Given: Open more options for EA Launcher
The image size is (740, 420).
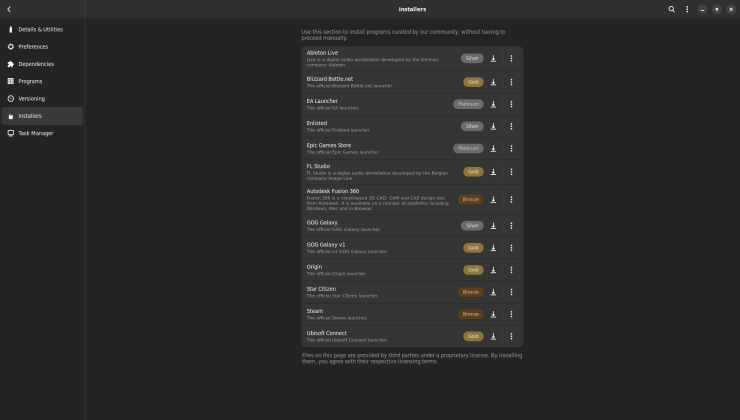Looking at the screenshot, I should 511,104.
